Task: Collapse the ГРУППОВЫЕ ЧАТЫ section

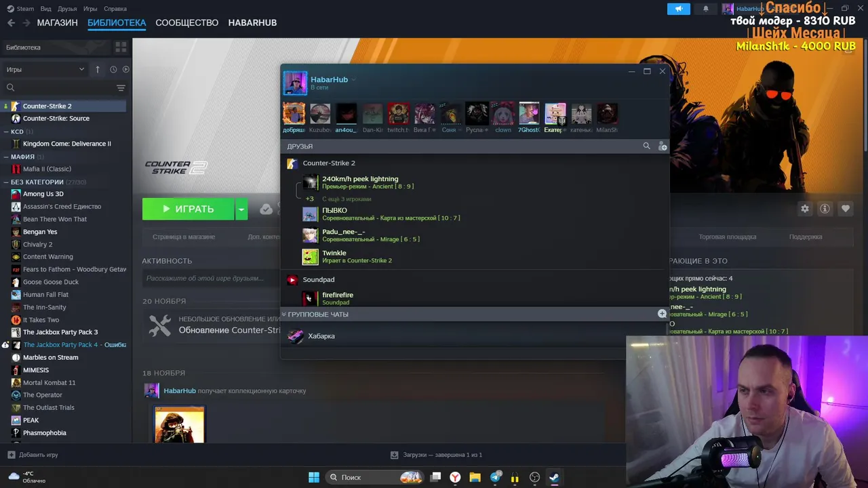Action: pyautogui.click(x=284, y=314)
